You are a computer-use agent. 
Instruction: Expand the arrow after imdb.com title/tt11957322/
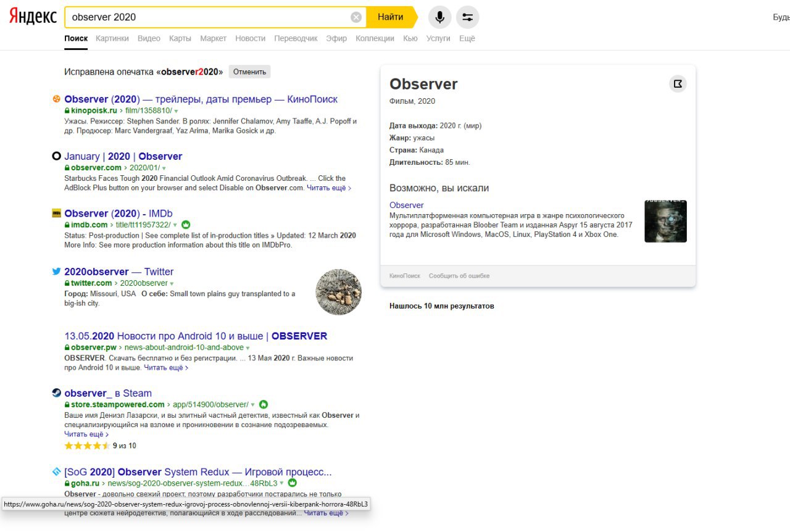point(175,225)
